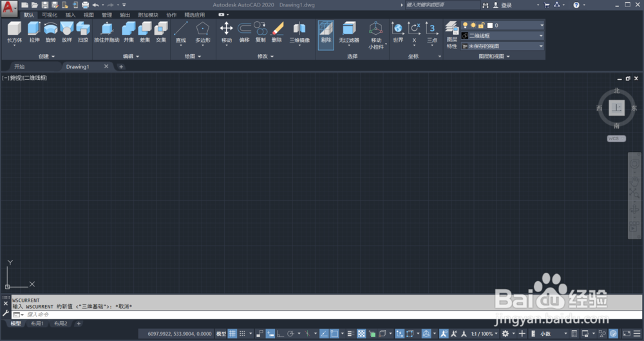Click the search keyword input field
Screen dimensions: 644x341
(442, 5)
